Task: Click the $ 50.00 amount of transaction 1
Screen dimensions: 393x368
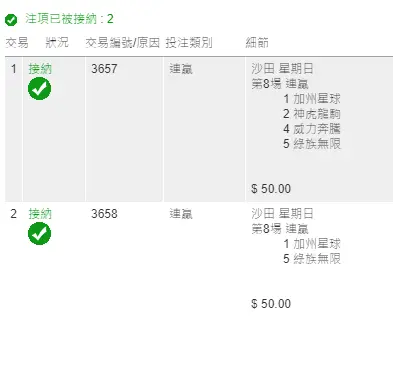Action: tap(271, 189)
